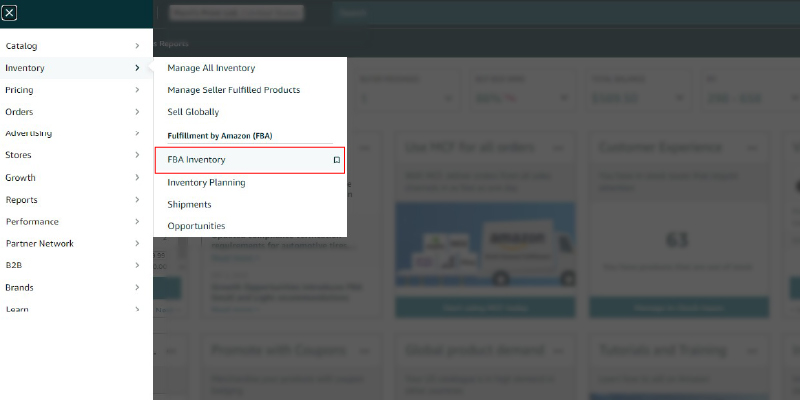Screen dimensions: 800x400
Task: Expand the Catalog chevron arrow
Action: (137, 46)
